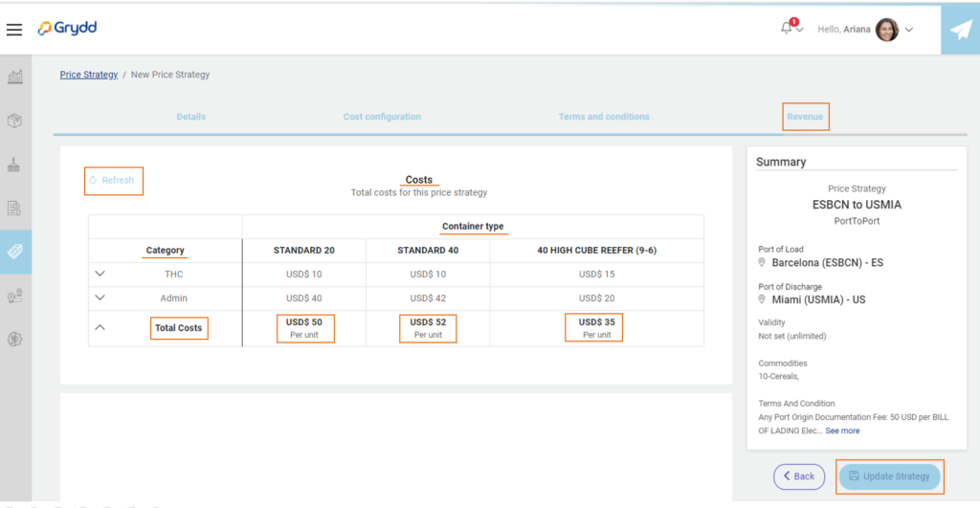Open the package box sidebar icon
This screenshot has height=508, width=980.
coord(15,121)
